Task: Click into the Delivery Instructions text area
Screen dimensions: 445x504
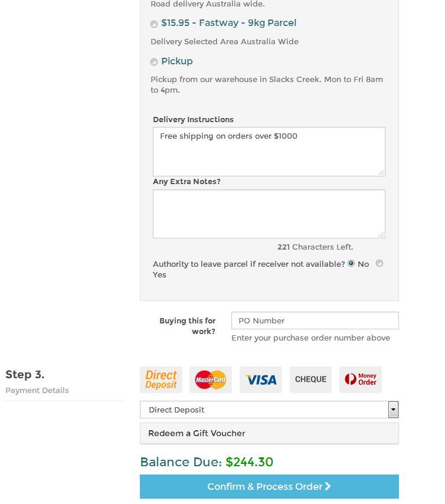Action: [x=269, y=152]
